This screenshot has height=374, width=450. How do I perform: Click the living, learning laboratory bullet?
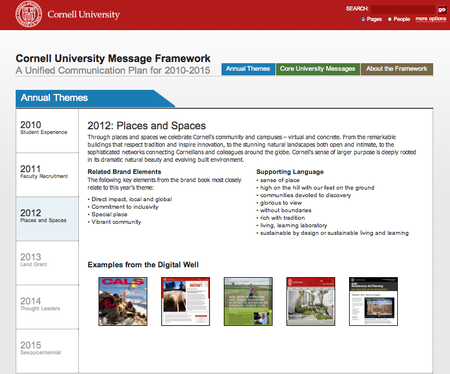click(x=292, y=226)
